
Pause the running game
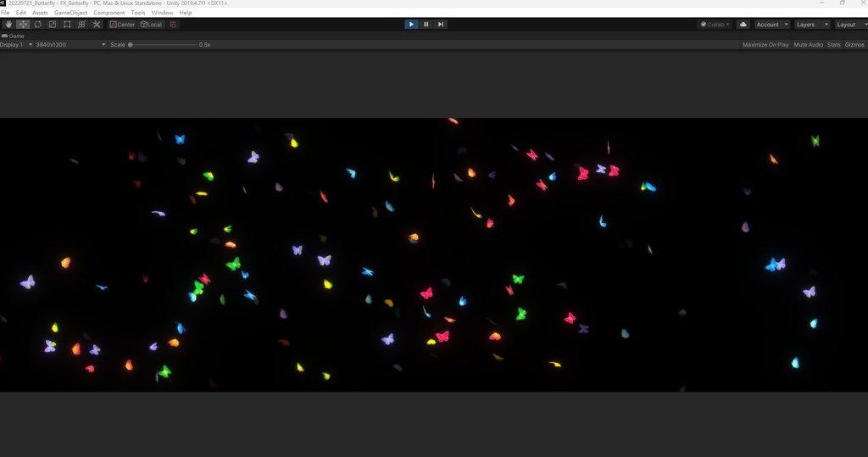pyautogui.click(x=426, y=25)
